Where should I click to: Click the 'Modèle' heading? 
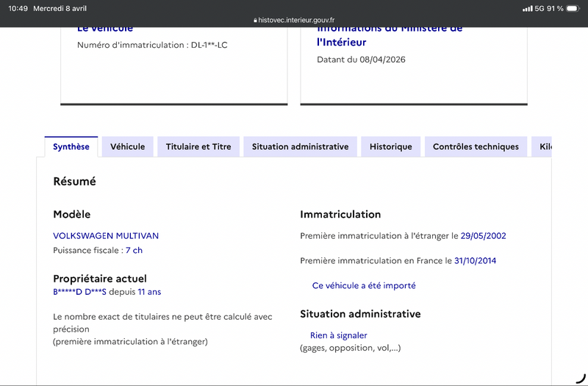point(72,215)
